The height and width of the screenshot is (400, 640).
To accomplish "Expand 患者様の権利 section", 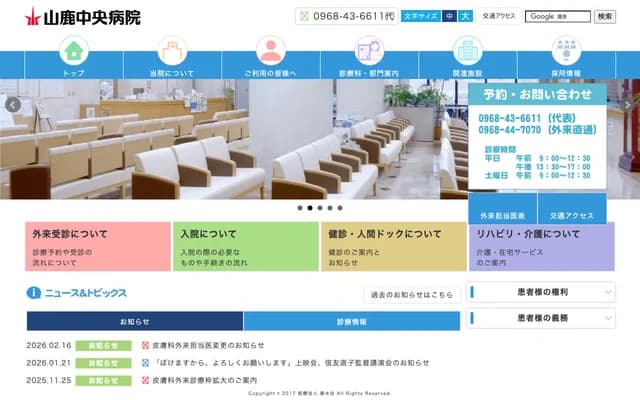I will click(x=541, y=292).
